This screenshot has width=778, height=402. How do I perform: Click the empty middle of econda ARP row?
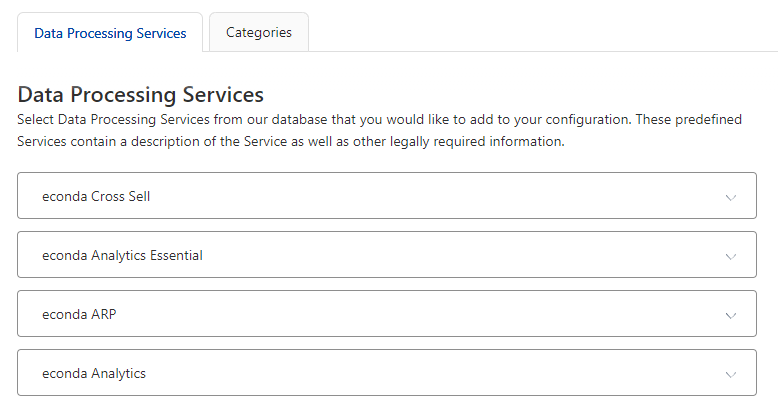(400, 314)
